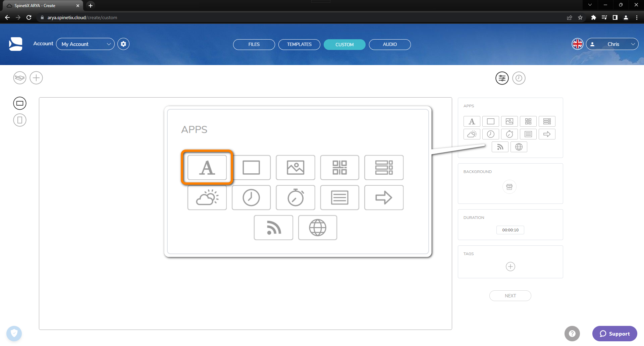Show the properties settings panel
The height and width of the screenshot is (346, 644).
[x=502, y=78]
